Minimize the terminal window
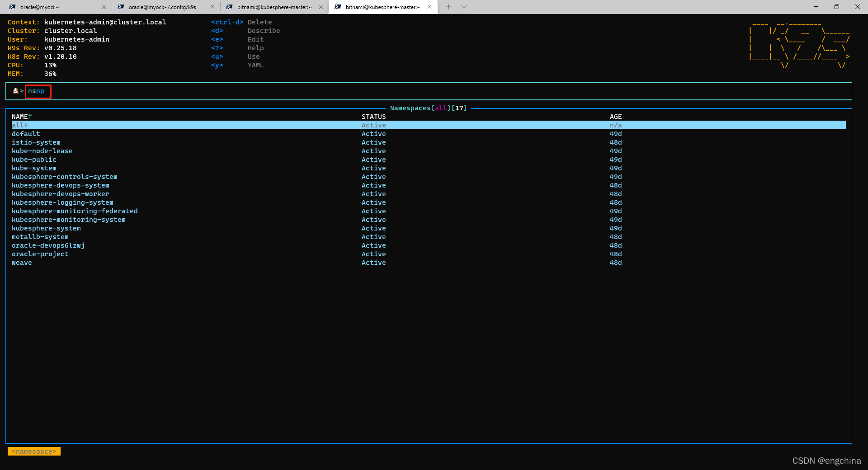Screen dimensions: 868x470 816,7
